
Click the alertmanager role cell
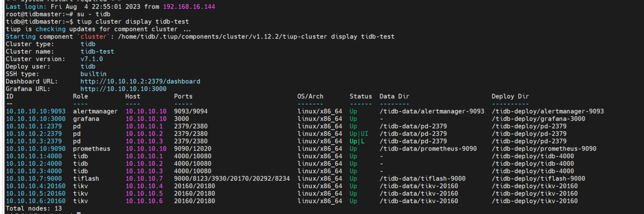click(x=95, y=111)
